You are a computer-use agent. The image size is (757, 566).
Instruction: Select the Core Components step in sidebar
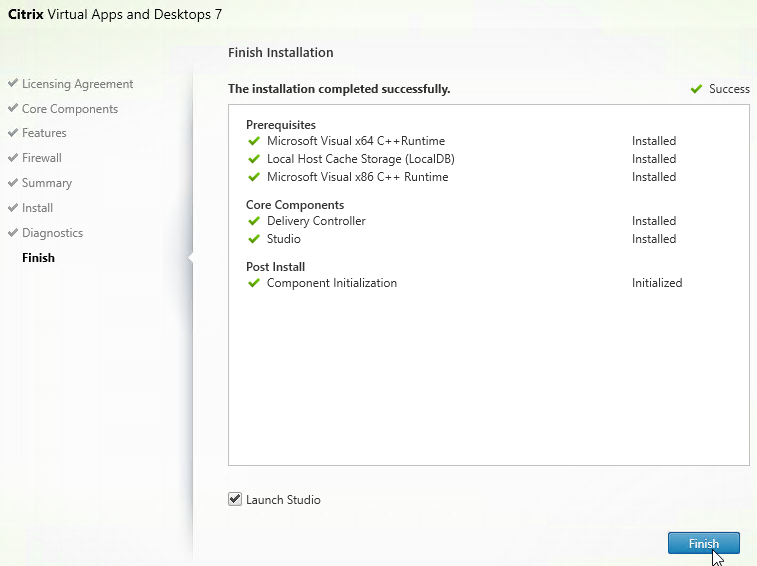pyautogui.click(x=70, y=109)
